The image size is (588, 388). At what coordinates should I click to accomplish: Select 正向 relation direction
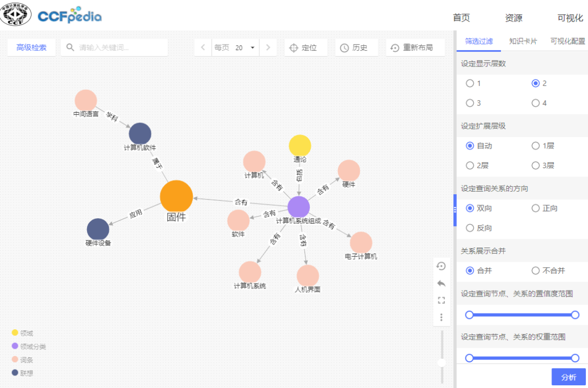coord(536,208)
